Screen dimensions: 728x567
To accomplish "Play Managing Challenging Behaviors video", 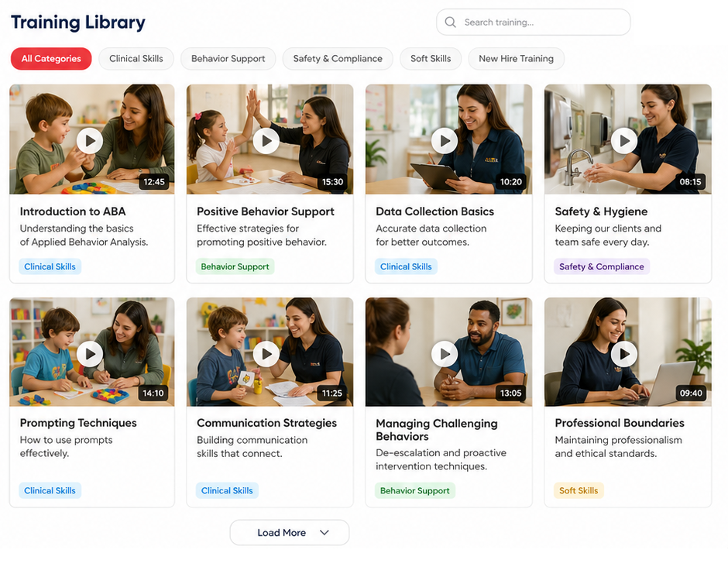I will (x=445, y=354).
